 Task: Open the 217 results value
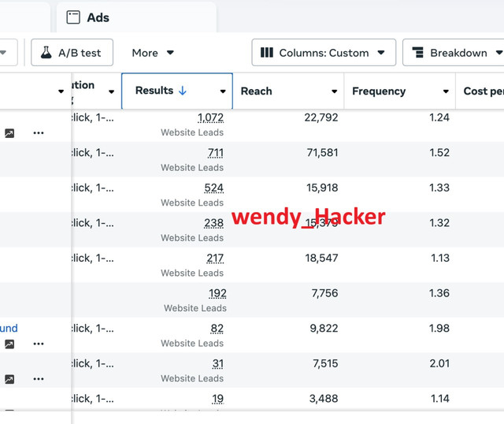coord(215,258)
